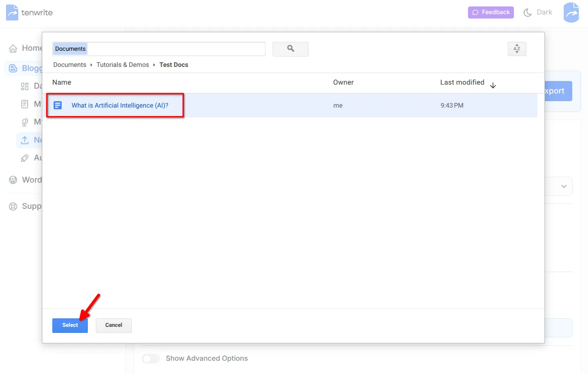The width and height of the screenshot is (588, 374).
Task: Open the Documents breadcrumb
Action: (x=69, y=64)
